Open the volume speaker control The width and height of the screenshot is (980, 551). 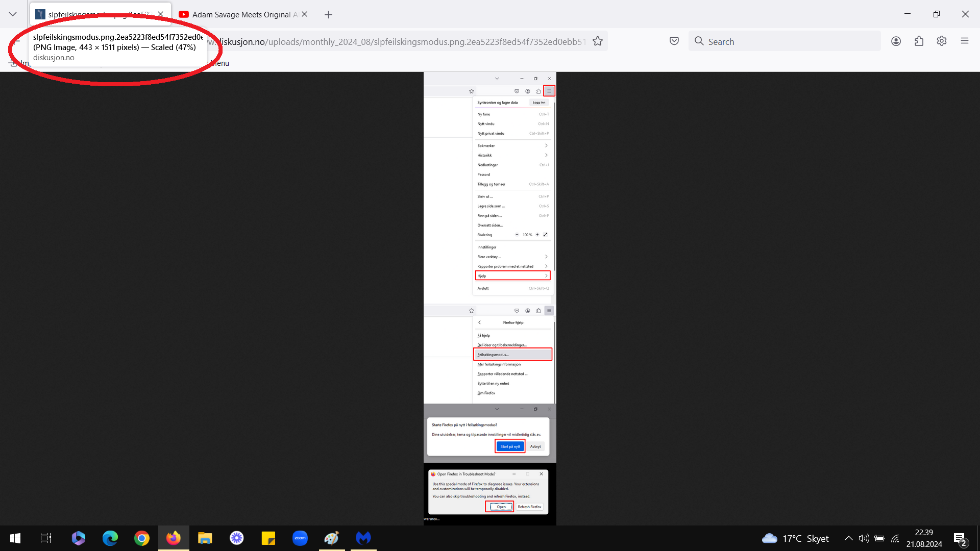(864, 538)
